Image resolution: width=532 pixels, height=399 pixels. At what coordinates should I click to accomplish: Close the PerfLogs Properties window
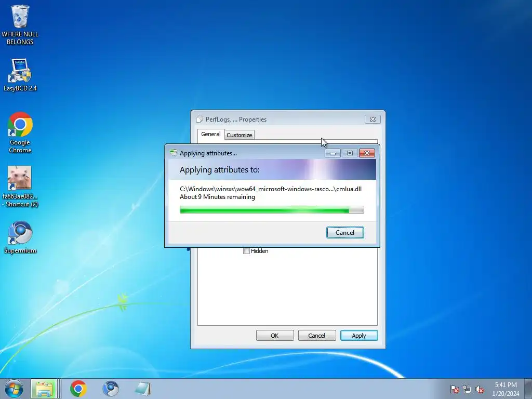click(373, 119)
